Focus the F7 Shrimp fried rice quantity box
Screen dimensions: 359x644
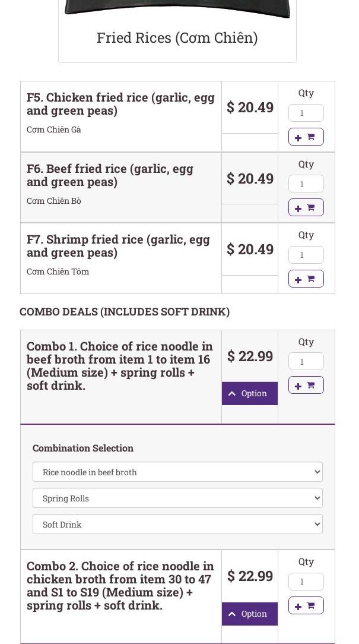click(x=306, y=255)
